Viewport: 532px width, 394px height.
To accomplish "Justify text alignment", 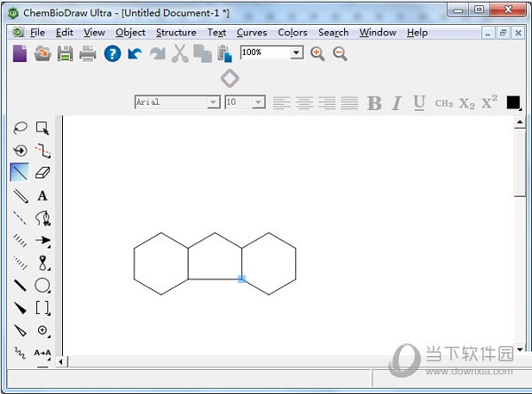I will 349,103.
